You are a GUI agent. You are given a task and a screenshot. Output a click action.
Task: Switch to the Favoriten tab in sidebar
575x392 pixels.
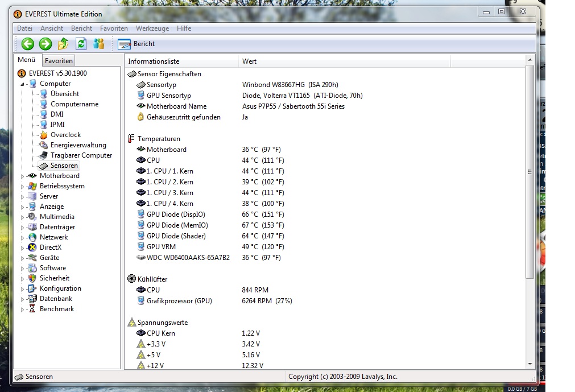[x=59, y=61]
